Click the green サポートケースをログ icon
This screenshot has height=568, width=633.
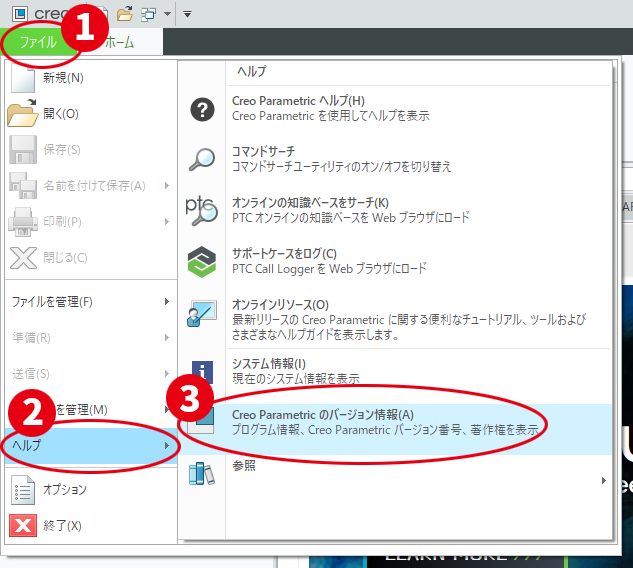pos(202,262)
